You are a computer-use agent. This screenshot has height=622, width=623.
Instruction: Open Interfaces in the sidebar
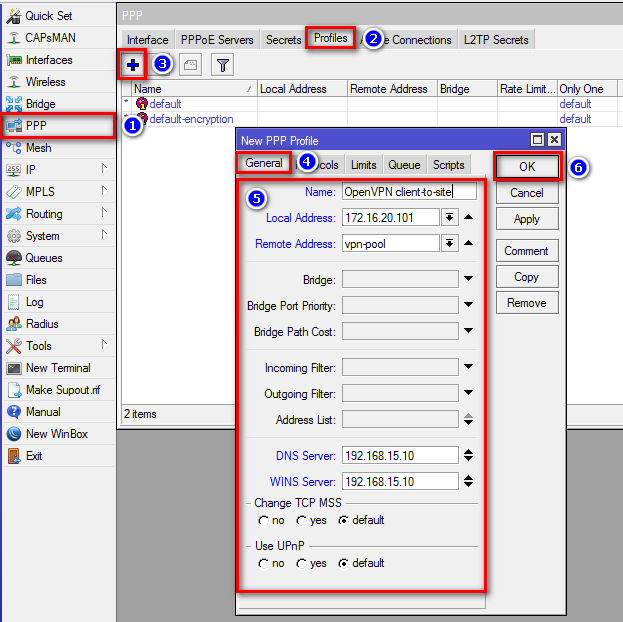pos(59,60)
